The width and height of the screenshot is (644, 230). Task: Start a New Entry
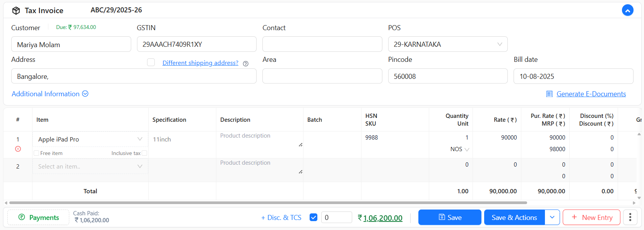(591, 217)
